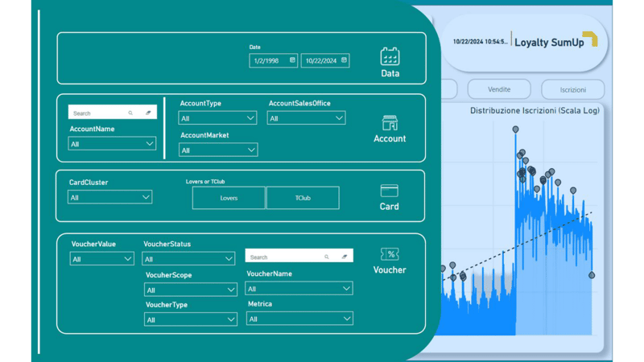This screenshot has height=362, width=644.
Task: Toggle the Lovers filter button
Action: click(229, 198)
